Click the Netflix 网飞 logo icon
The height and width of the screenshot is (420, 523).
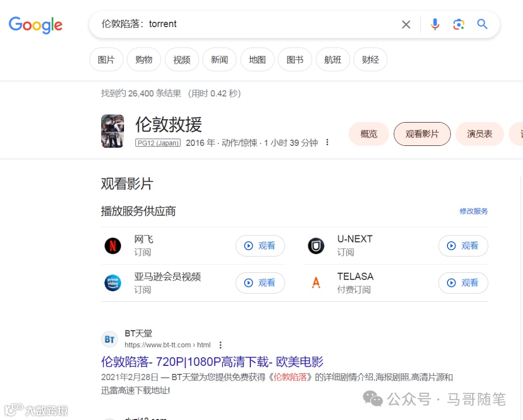113,246
